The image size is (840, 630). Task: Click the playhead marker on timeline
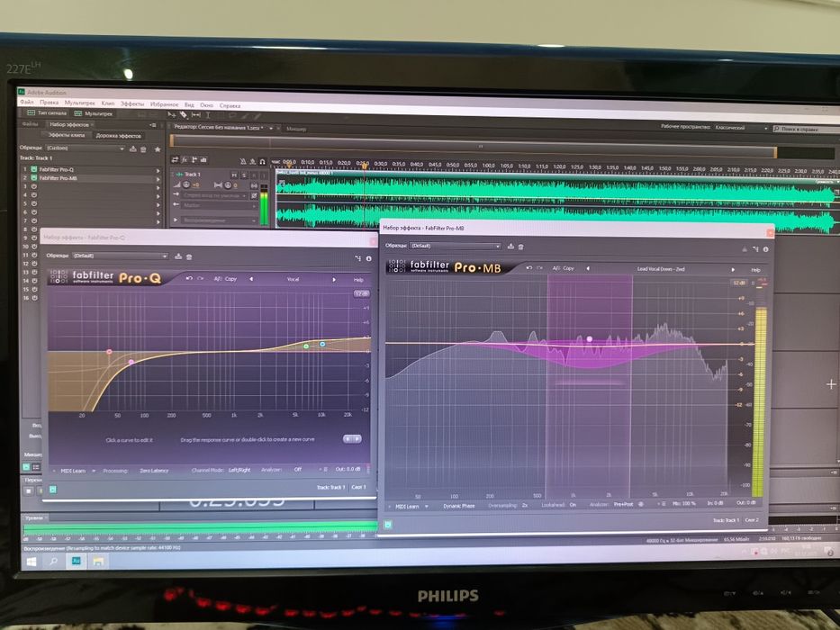click(365, 166)
